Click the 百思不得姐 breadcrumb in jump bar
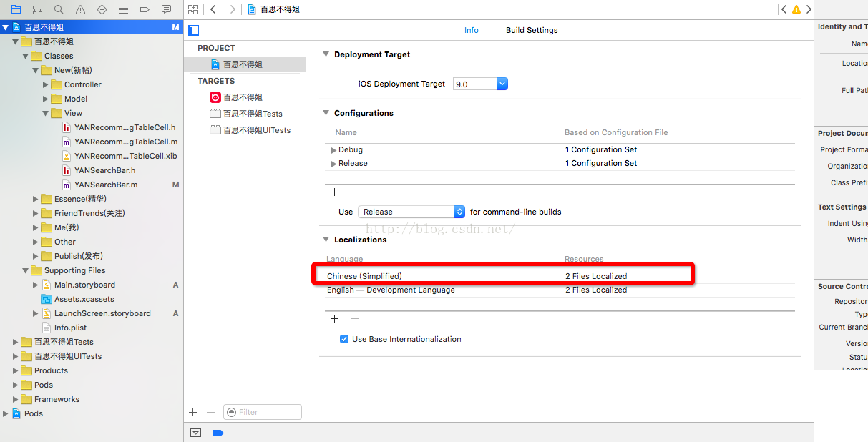The width and height of the screenshot is (868, 442). 273,9
